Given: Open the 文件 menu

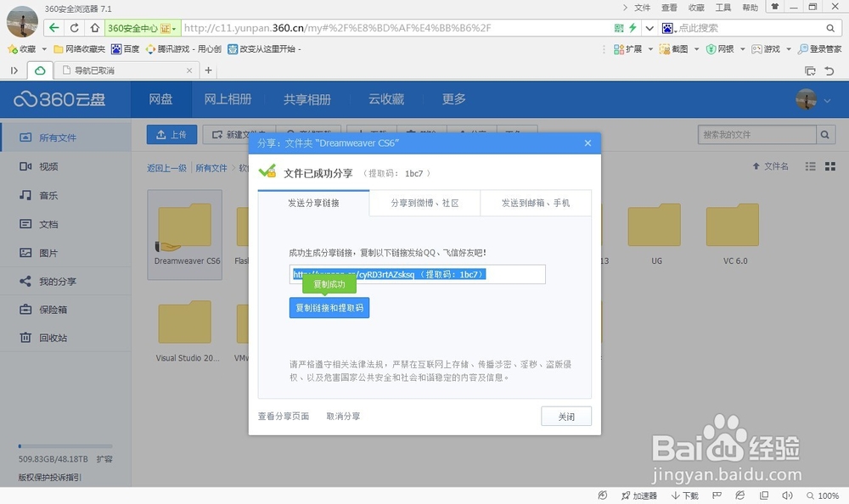Looking at the screenshot, I should tap(642, 8).
